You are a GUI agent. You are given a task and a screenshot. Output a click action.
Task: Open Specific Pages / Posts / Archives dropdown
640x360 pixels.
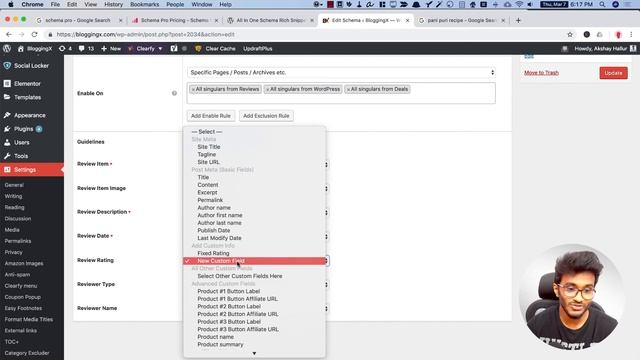point(341,73)
